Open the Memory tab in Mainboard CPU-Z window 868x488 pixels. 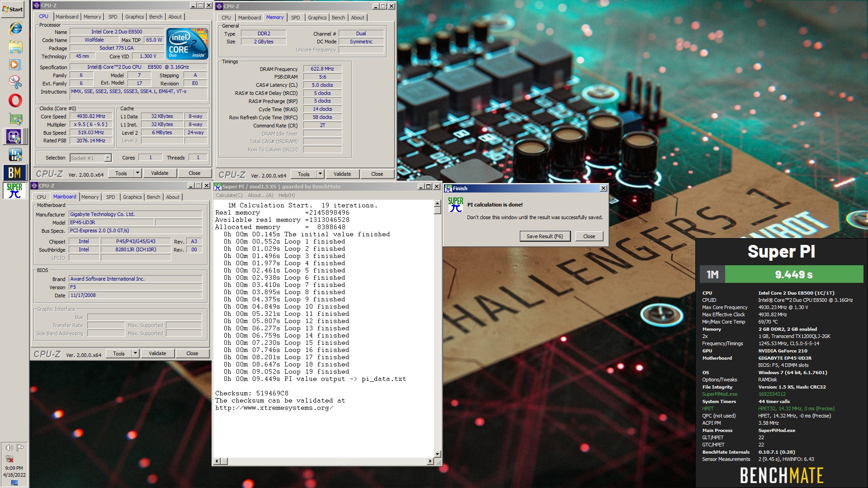pos(90,197)
